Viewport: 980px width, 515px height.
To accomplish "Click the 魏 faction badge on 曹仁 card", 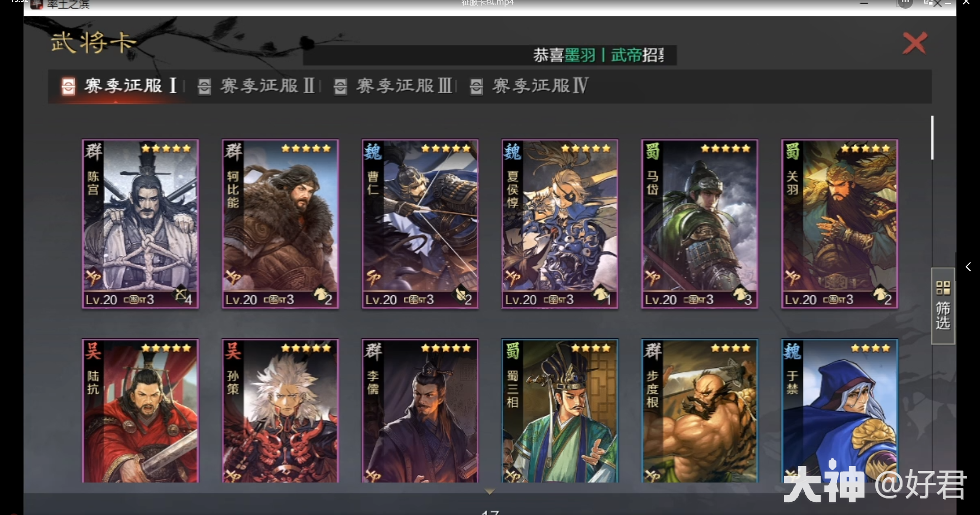I will click(373, 152).
